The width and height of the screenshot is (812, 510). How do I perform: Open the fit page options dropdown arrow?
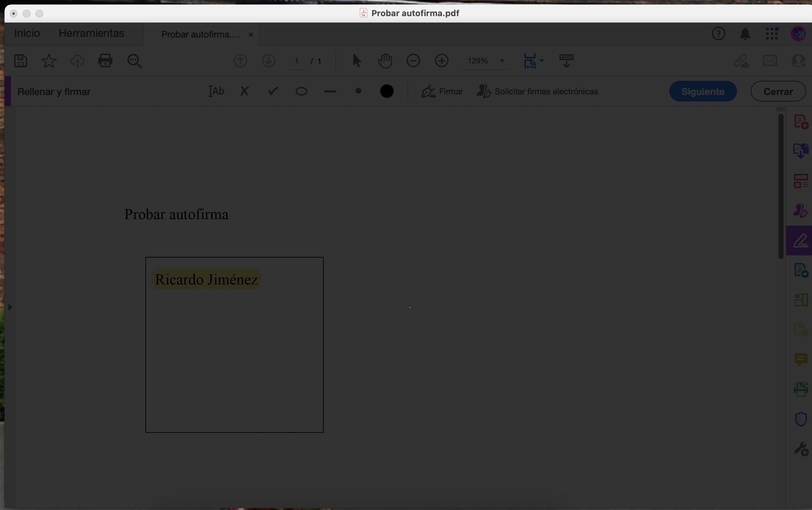coord(542,61)
